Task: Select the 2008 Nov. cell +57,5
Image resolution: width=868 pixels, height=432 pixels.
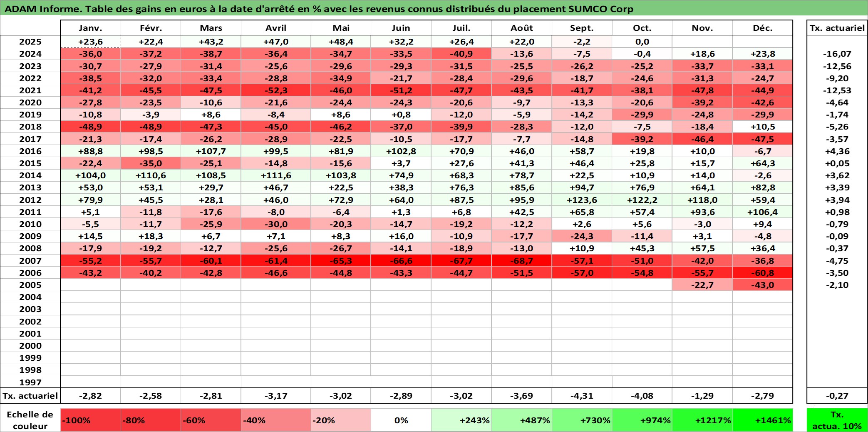Action: [x=702, y=248]
